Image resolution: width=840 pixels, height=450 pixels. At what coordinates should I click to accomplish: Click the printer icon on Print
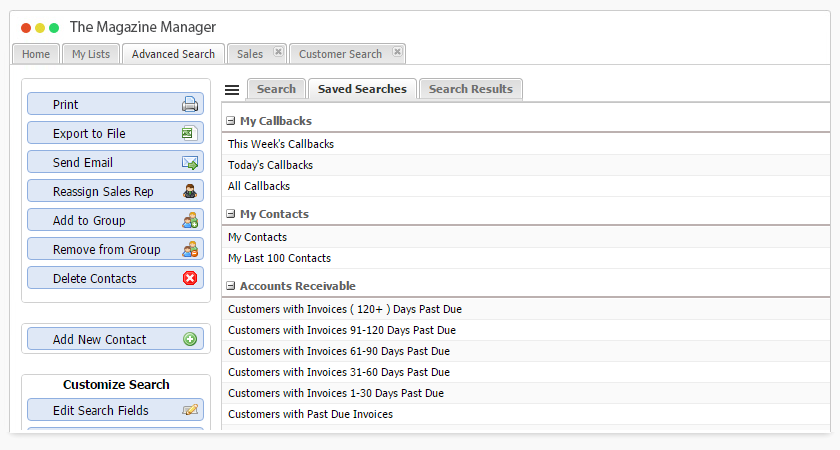[x=190, y=104]
